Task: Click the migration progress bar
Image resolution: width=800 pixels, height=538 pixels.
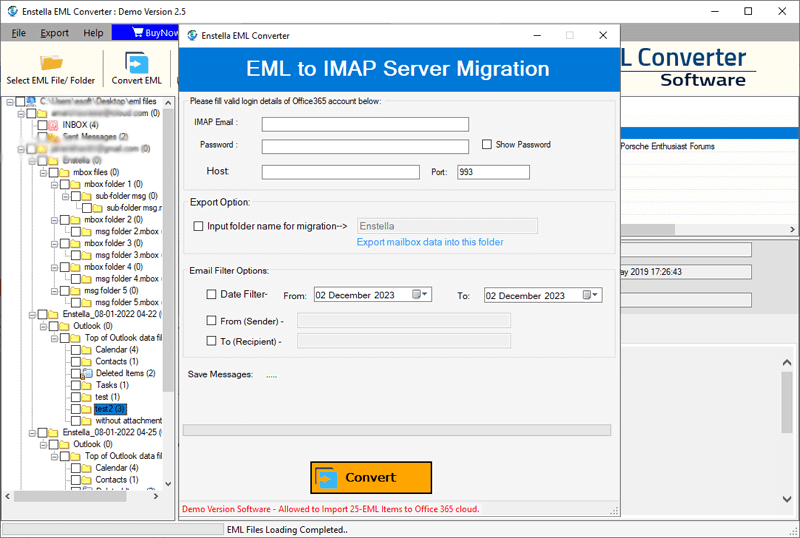Action: coord(397,430)
